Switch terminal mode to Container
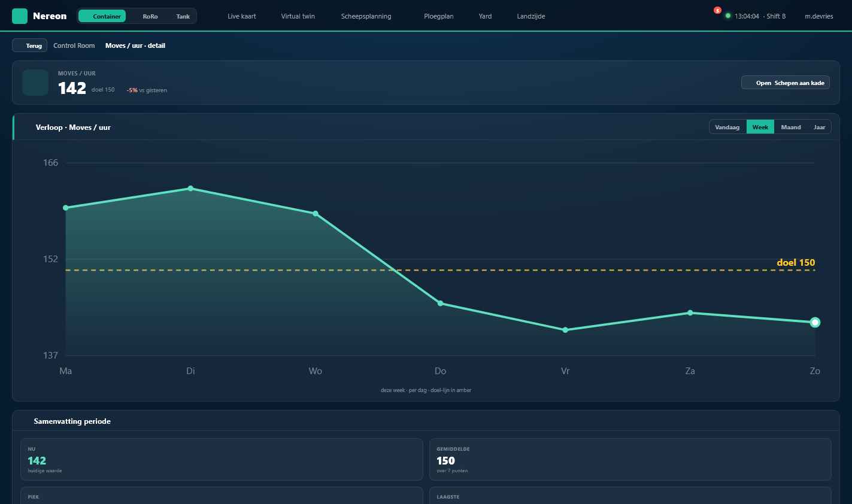This screenshot has width=852, height=504. [x=102, y=16]
